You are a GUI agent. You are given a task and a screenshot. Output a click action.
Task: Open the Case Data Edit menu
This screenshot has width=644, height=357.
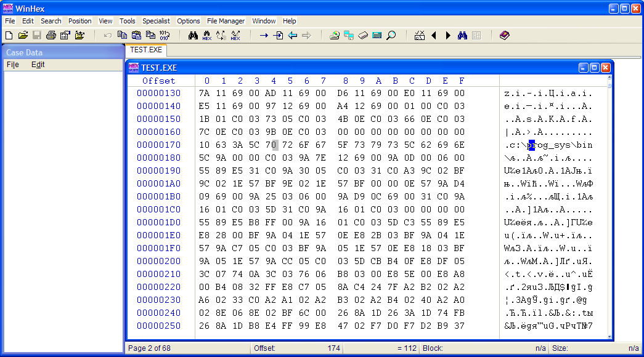coord(38,65)
